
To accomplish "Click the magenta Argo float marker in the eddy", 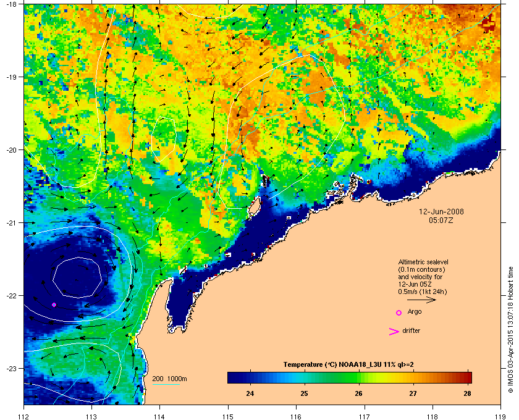I will 54,305.
